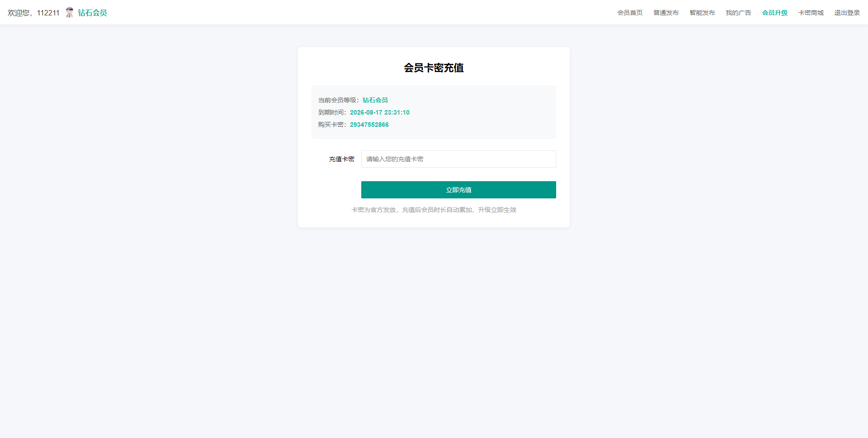Select 我的广告 in the top navigation
The height and width of the screenshot is (438, 868).
[738, 13]
